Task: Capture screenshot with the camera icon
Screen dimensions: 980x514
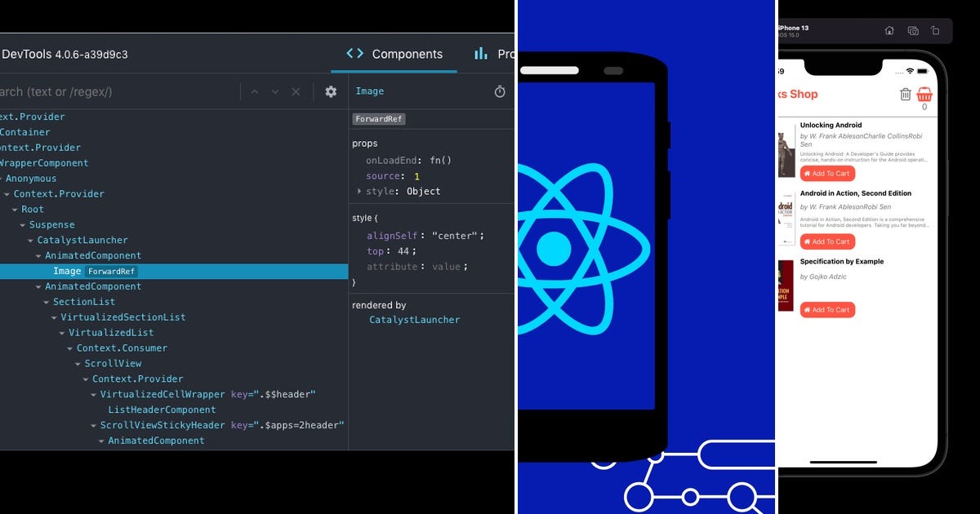Action: [x=913, y=30]
